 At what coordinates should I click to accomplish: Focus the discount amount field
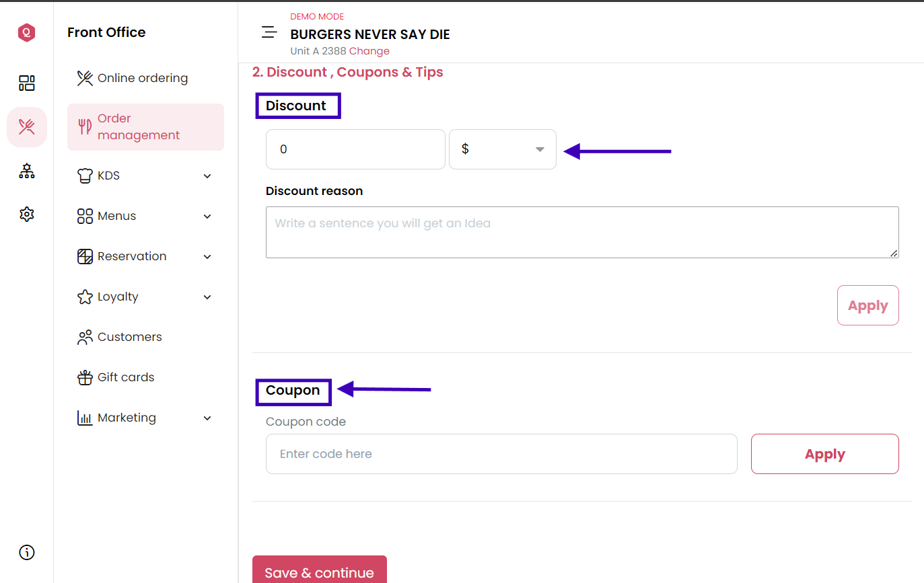pyautogui.click(x=355, y=149)
